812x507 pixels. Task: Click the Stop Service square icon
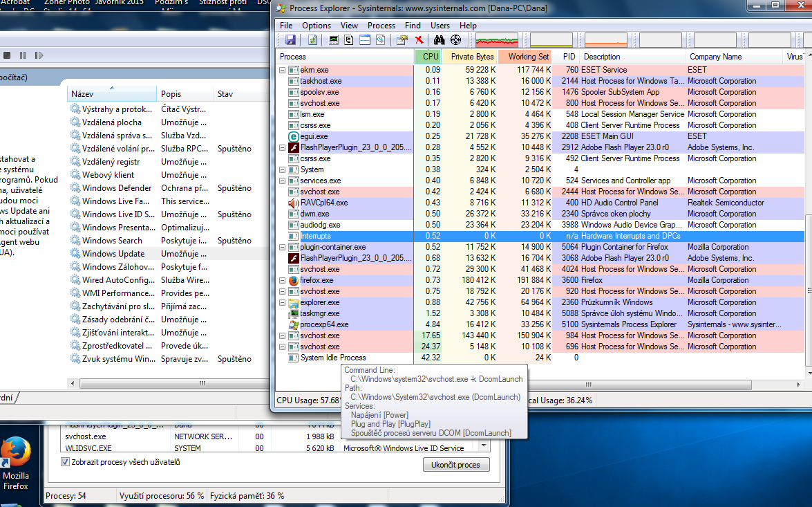[7, 55]
